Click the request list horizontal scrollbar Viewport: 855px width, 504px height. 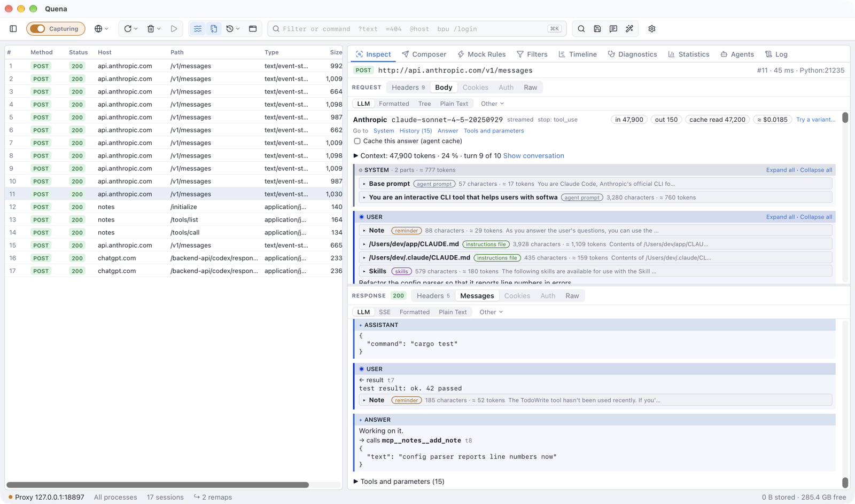pyautogui.click(x=158, y=485)
